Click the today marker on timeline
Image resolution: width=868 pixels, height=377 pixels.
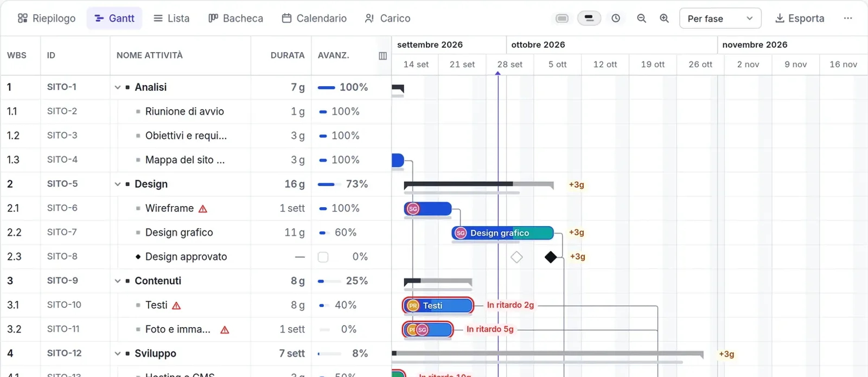(498, 74)
